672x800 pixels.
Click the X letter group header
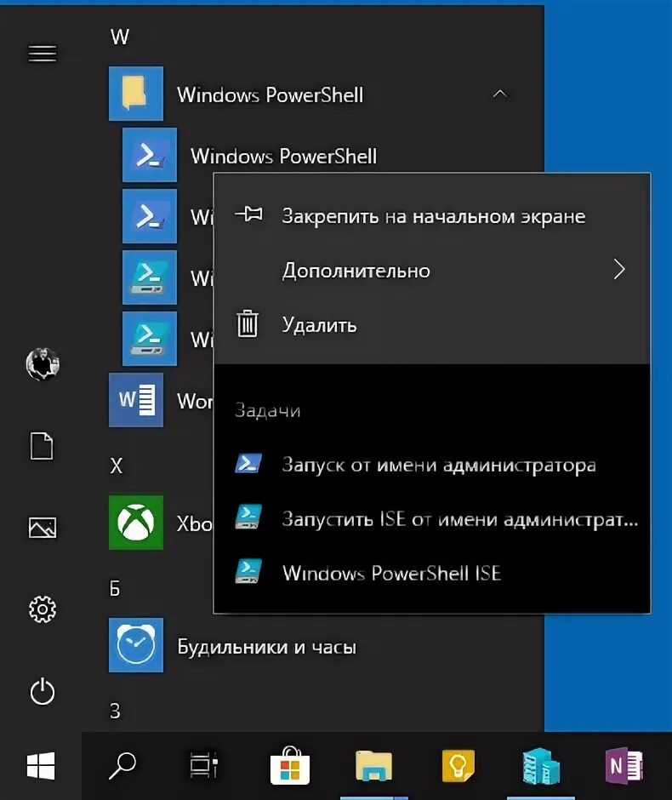pos(117,466)
